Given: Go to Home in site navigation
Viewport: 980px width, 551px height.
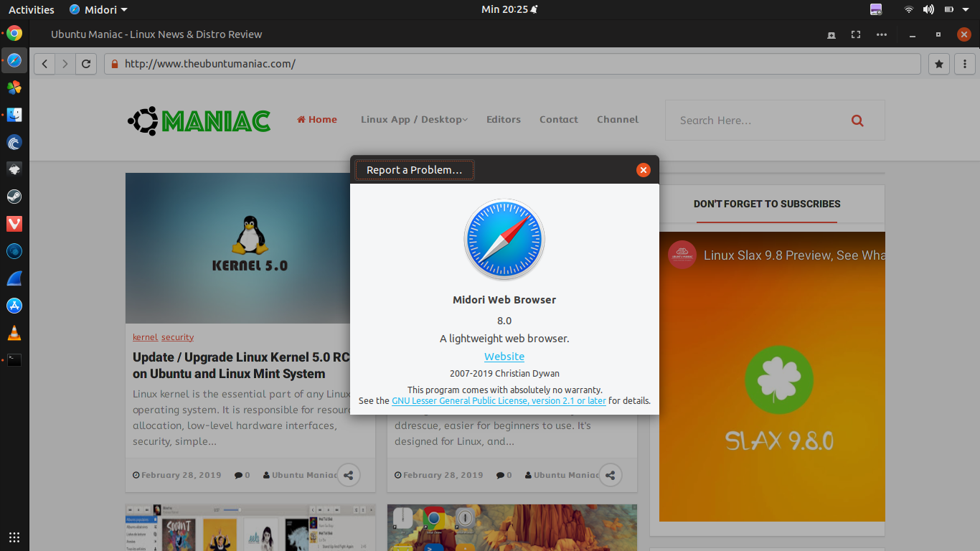Looking at the screenshot, I should pyautogui.click(x=317, y=120).
